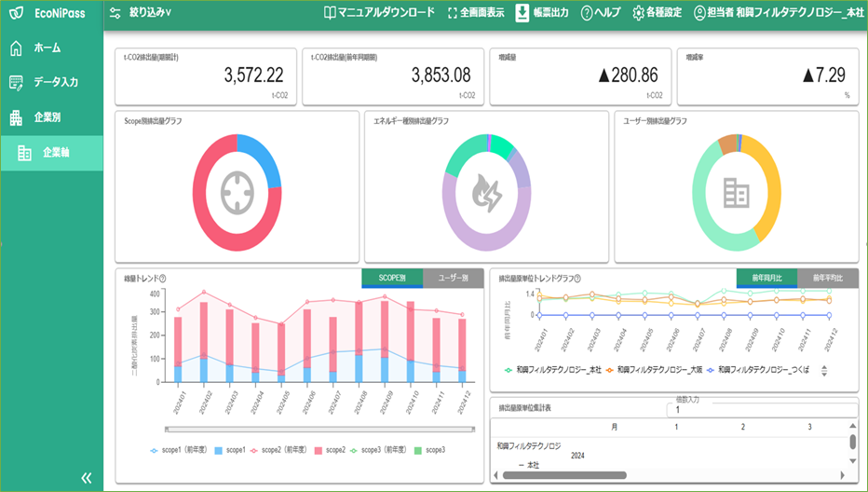Click the table vertical scroll down arrow
Viewport: 868px width, 492px height.
point(852,461)
